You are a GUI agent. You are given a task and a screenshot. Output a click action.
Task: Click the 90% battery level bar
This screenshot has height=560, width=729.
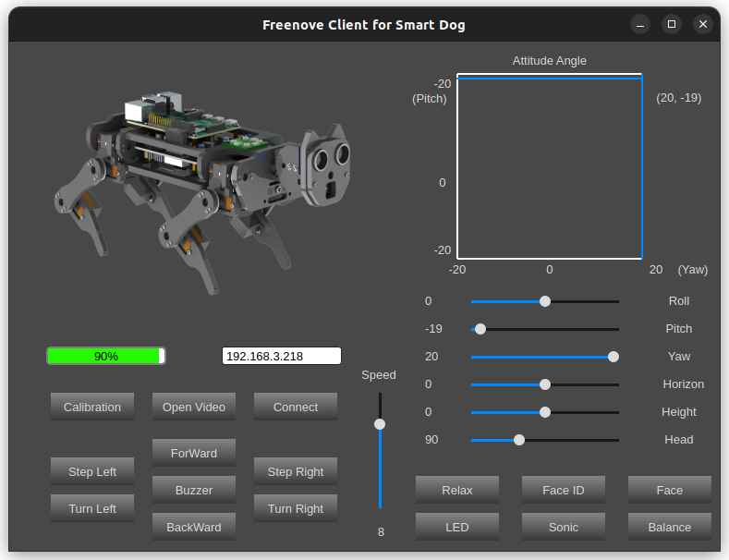pos(106,357)
